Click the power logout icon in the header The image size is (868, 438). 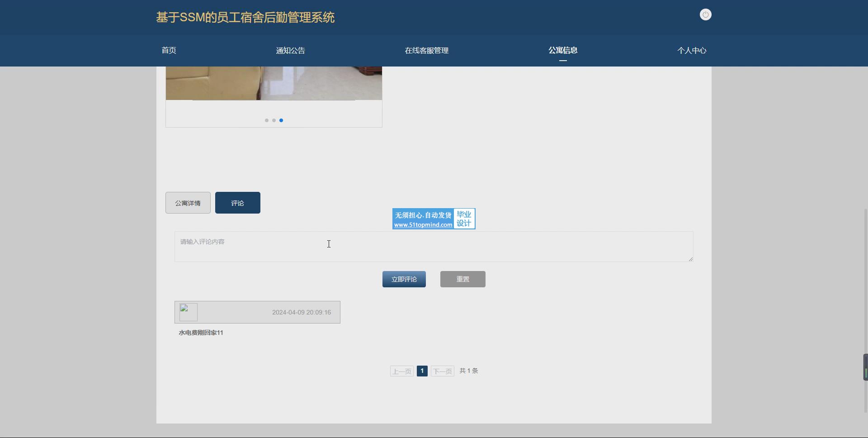click(x=705, y=15)
